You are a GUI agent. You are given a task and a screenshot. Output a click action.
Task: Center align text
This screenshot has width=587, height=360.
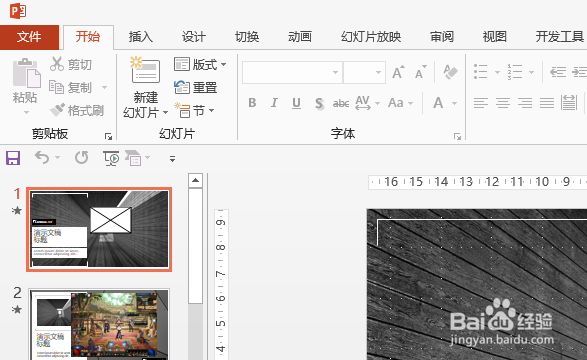tap(503, 103)
